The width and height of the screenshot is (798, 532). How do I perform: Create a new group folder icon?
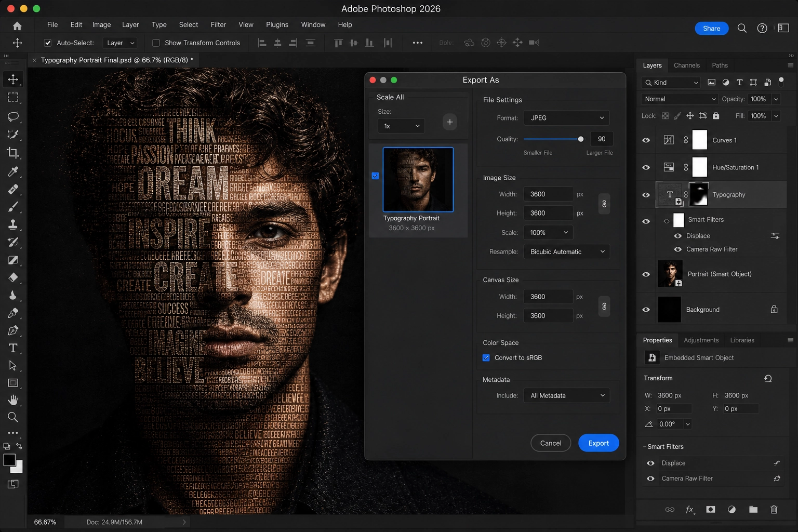(753, 510)
